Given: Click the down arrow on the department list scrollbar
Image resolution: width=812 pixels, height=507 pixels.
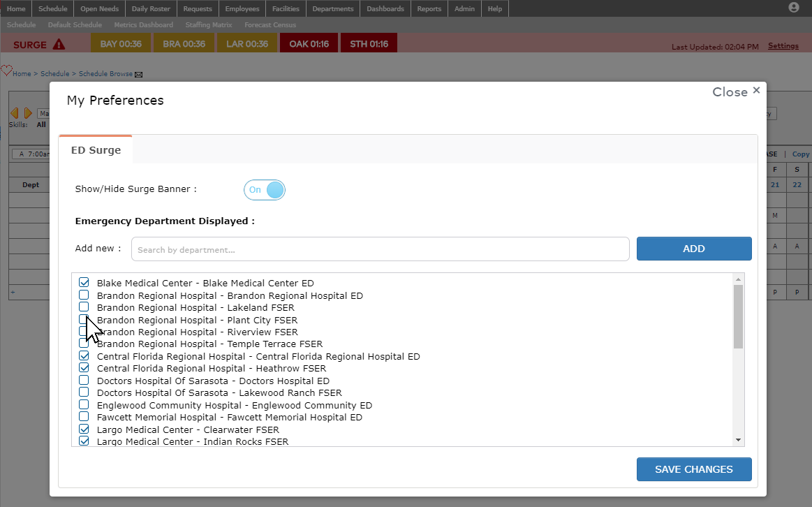Looking at the screenshot, I should 738,440.
